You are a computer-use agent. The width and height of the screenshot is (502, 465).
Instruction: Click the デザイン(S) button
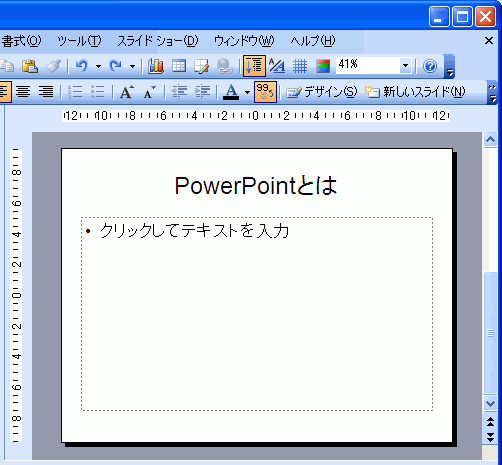pos(321,92)
